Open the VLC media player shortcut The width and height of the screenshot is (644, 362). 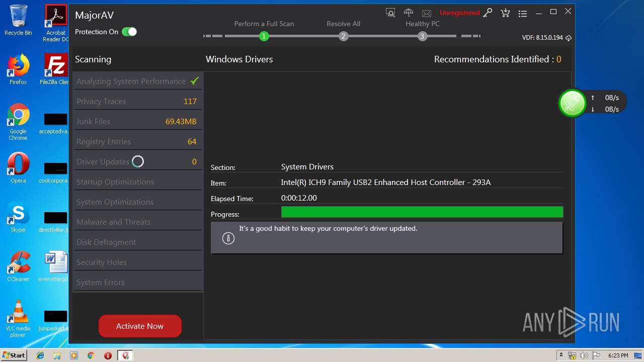point(18,319)
